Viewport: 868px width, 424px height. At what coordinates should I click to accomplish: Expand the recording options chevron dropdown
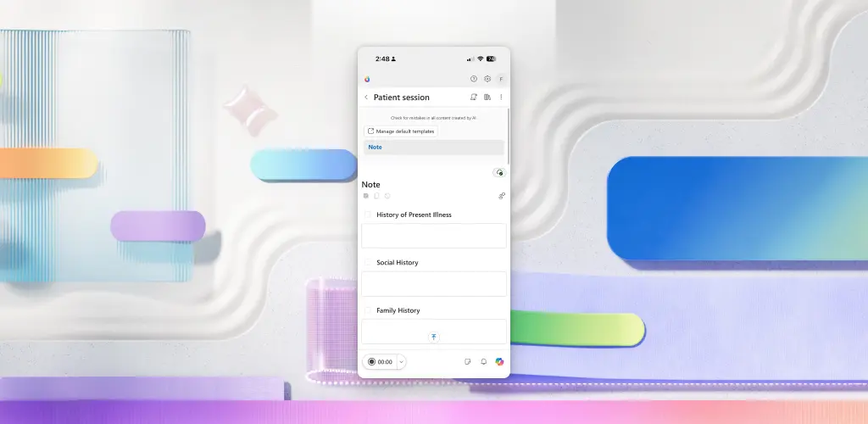coord(401,362)
